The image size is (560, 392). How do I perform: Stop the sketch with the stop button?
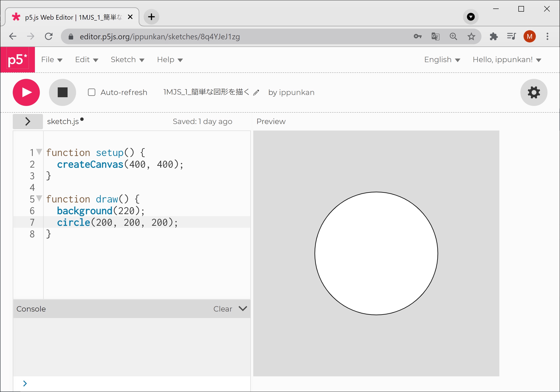click(62, 92)
